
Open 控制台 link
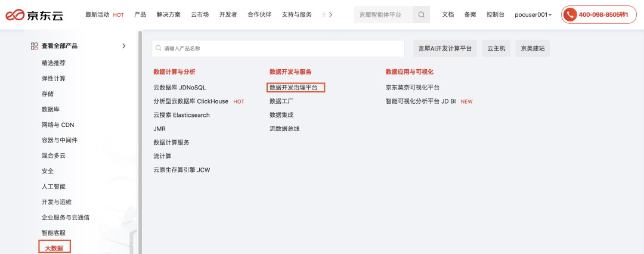click(x=496, y=15)
